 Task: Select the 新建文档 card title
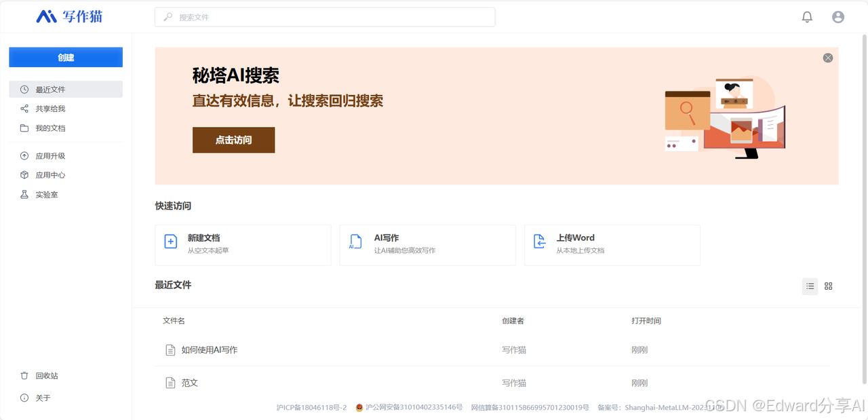[x=203, y=238]
